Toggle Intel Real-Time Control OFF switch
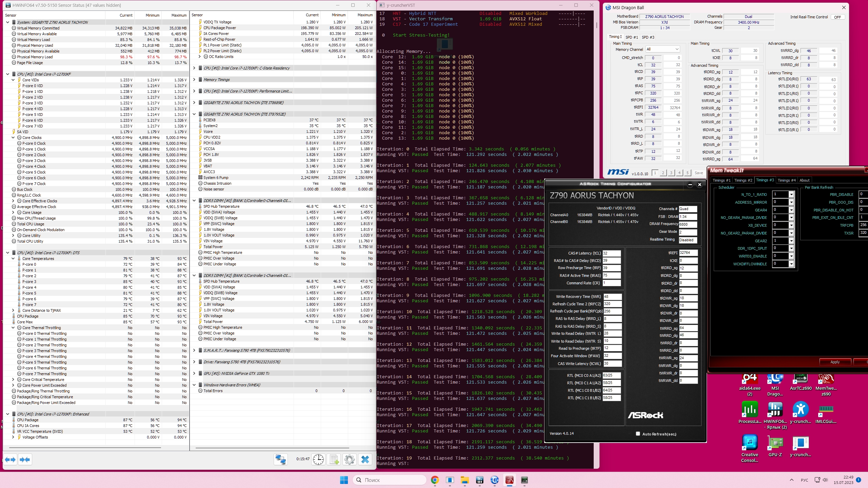Viewport: 868px width, 488px height. coord(837,17)
